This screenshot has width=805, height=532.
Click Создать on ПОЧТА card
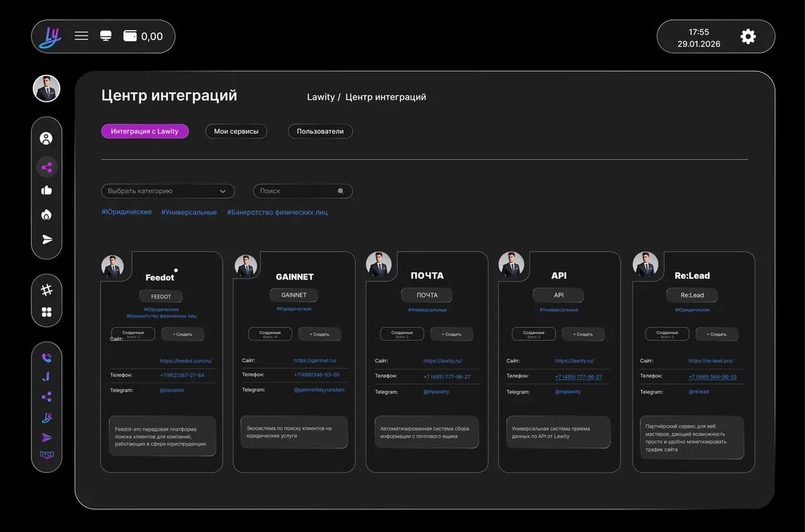click(451, 334)
